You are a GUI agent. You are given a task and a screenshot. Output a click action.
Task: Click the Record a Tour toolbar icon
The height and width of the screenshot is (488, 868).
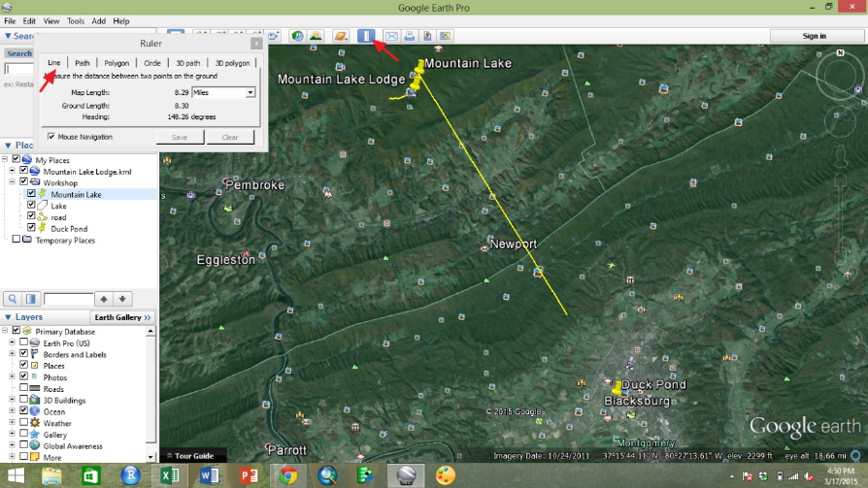tap(274, 36)
